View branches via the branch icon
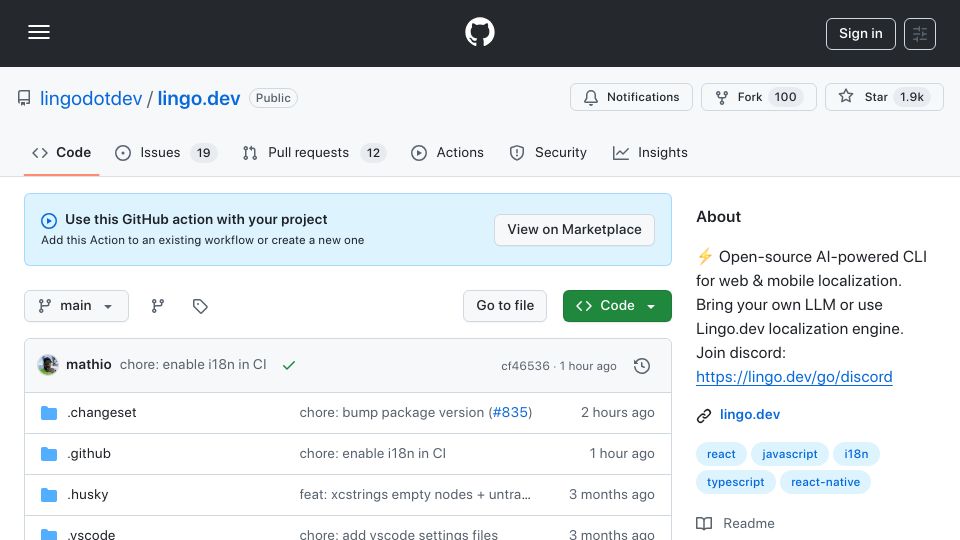Image resolution: width=960 pixels, height=540 pixels. coord(158,306)
